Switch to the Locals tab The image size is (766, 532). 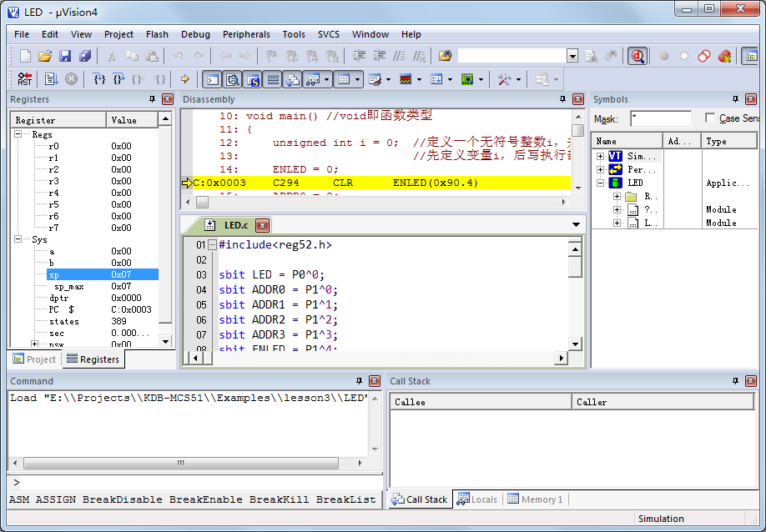click(x=477, y=499)
